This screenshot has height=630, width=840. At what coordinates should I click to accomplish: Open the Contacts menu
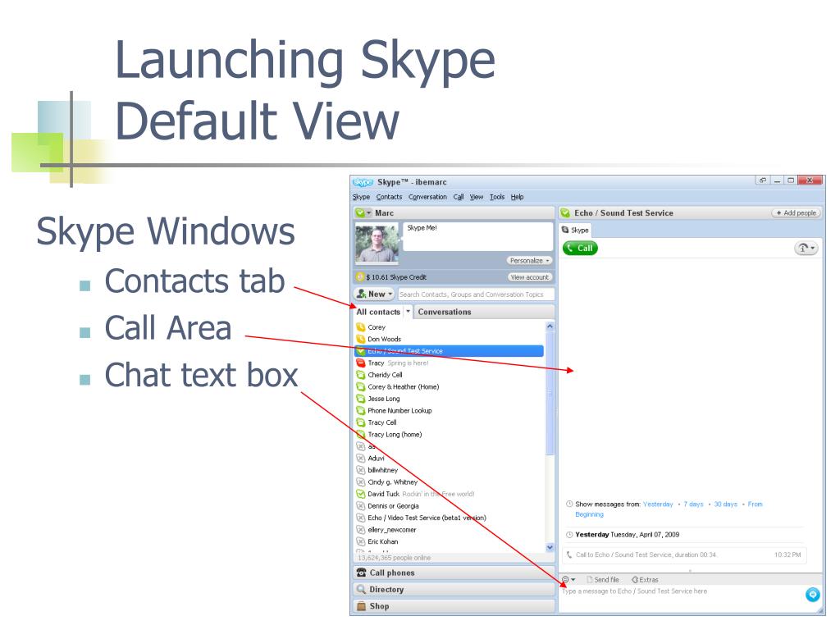pyautogui.click(x=389, y=197)
